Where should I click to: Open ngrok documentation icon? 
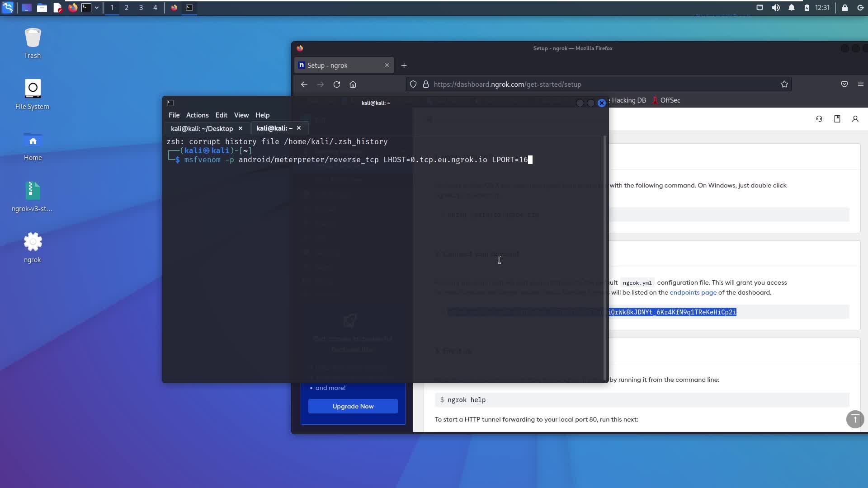pos(837,119)
